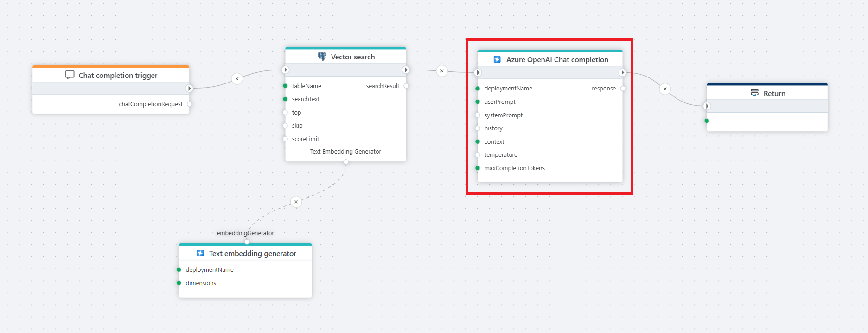Click the dimensions input port
Viewport: 868px width, 333px height.
click(x=179, y=283)
